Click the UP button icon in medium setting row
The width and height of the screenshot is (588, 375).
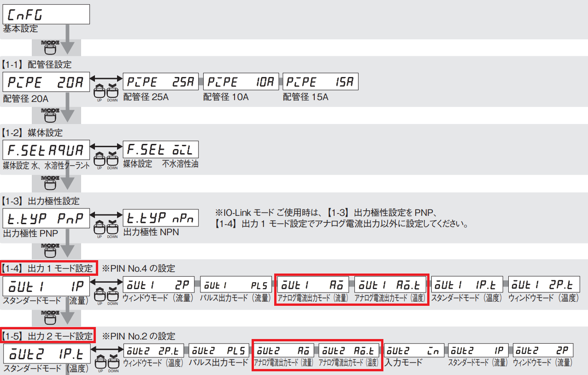[100, 160]
